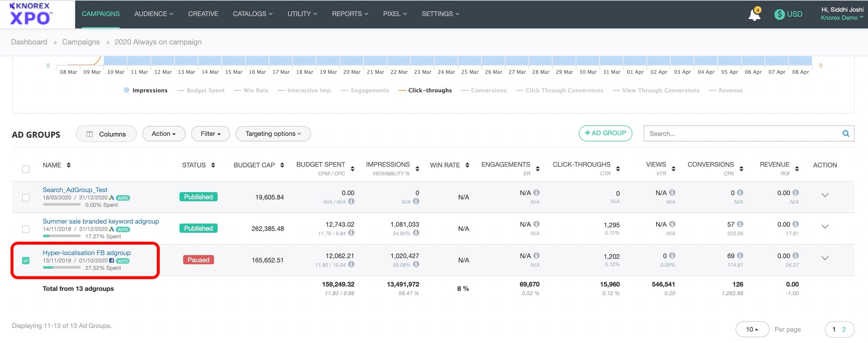Click info icon next to 69 conversions
Viewport: 868px width, 343px height.
point(740,256)
